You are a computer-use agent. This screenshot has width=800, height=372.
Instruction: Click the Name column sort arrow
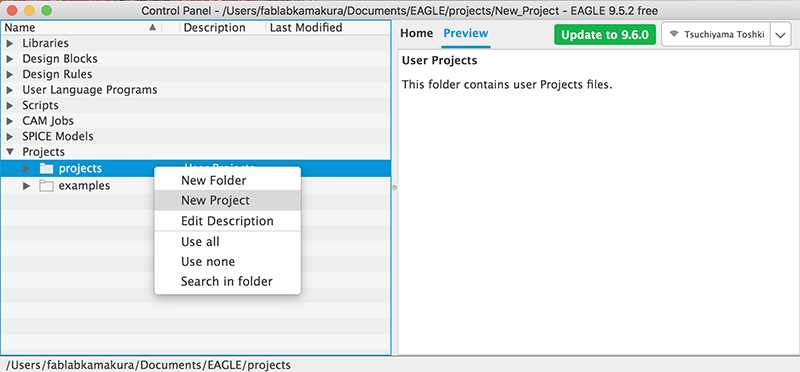point(152,28)
